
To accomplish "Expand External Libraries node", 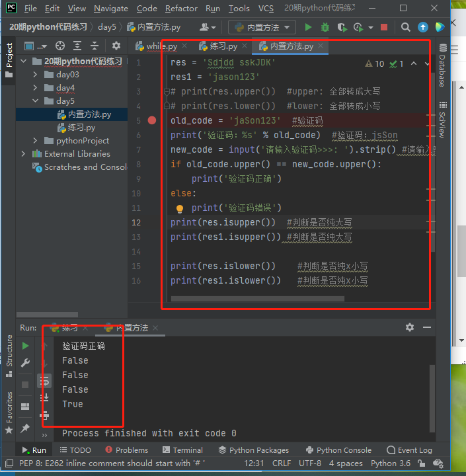I will tap(24, 153).
